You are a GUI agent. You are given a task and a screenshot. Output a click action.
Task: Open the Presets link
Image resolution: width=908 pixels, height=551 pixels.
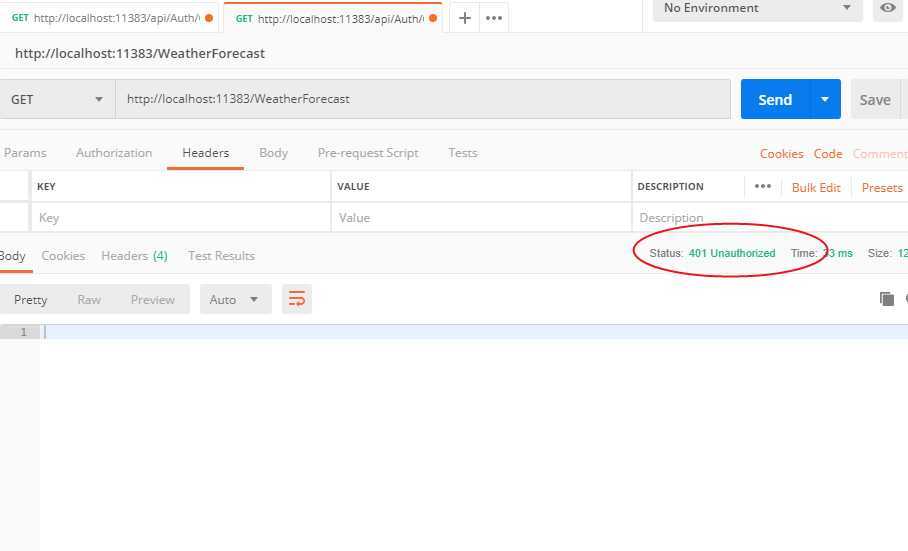pos(882,188)
